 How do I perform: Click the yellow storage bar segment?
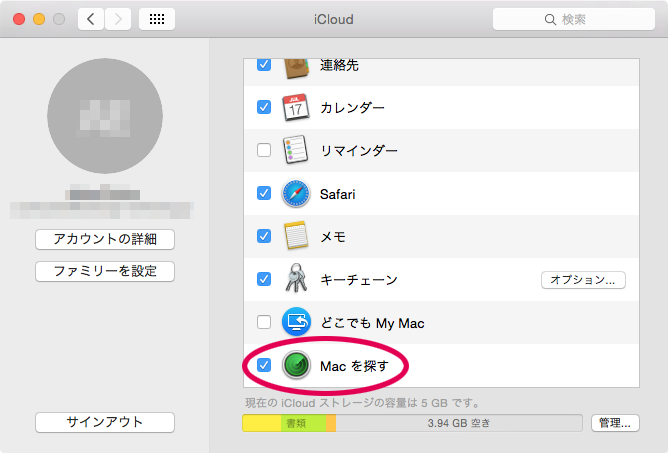coord(262,423)
